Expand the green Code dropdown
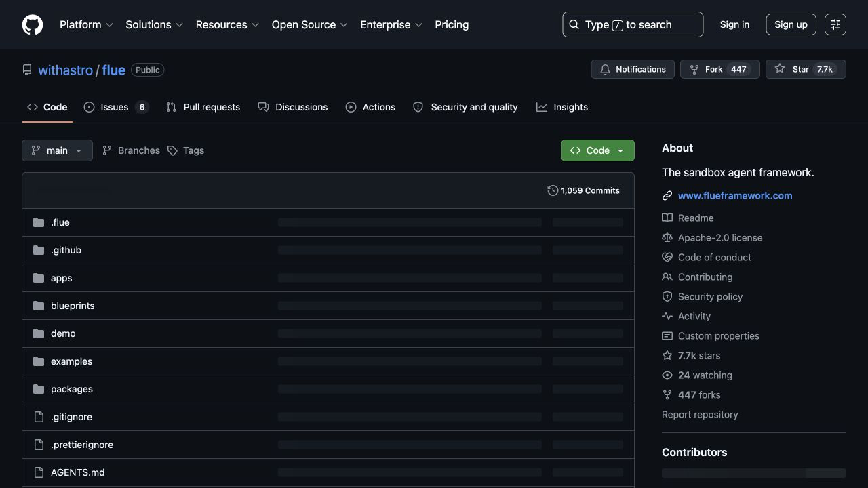The width and height of the screenshot is (868, 488). click(597, 150)
